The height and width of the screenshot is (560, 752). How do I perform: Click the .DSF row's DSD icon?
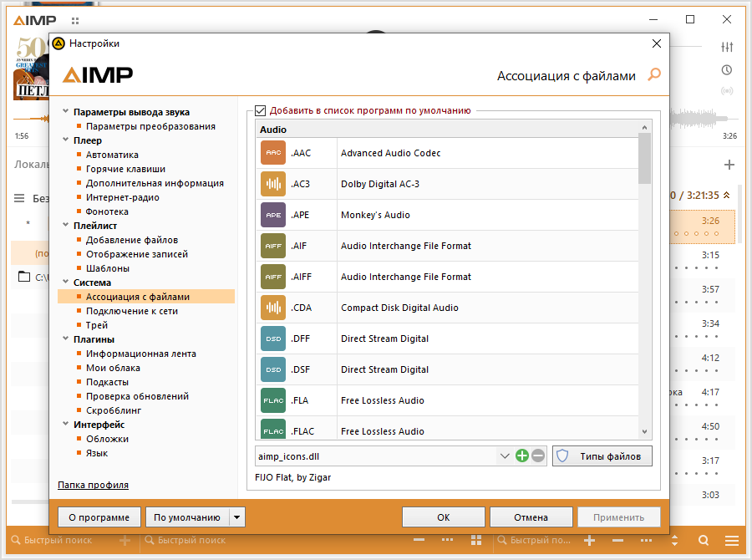point(273,369)
